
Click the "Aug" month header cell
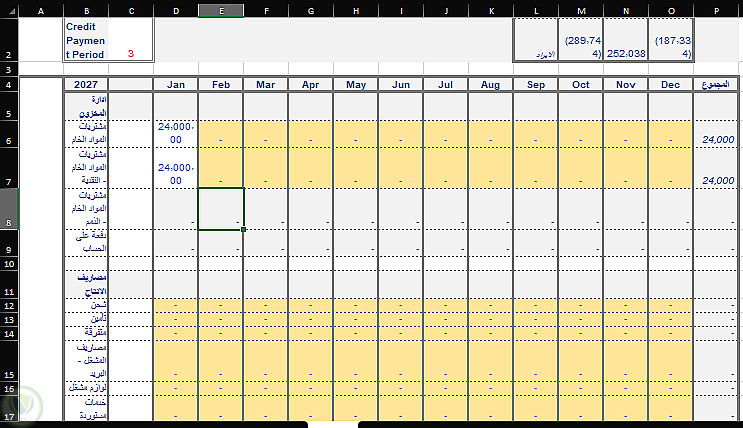click(491, 84)
